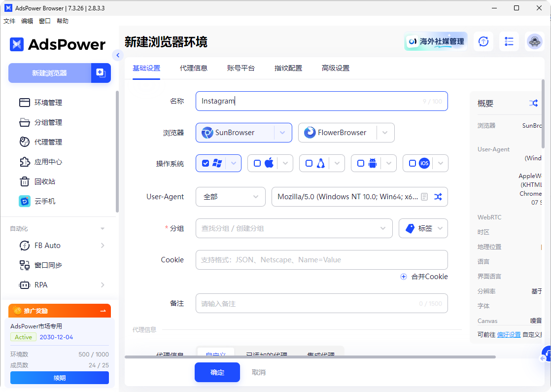The image size is (551, 392).
Task: Open the SunBrowser version dropdown
Action: coord(283,133)
